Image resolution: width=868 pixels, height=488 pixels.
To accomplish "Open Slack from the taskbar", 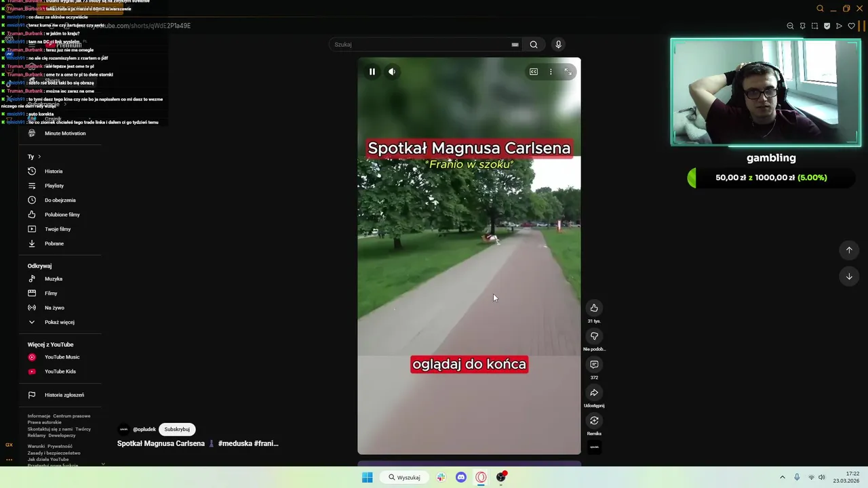I will pyautogui.click(x=441, y=477).
